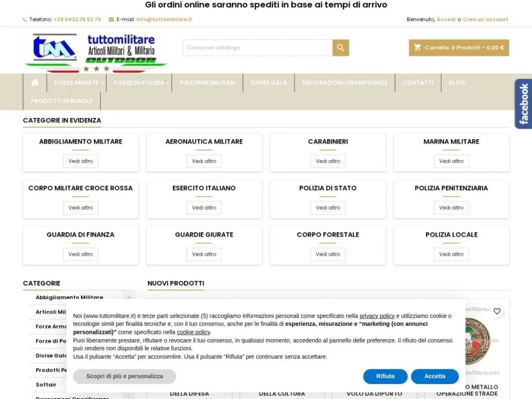Open Polizia Locale category heading
The height and width of the screenshot is (399, 532).
click(451, 234)
